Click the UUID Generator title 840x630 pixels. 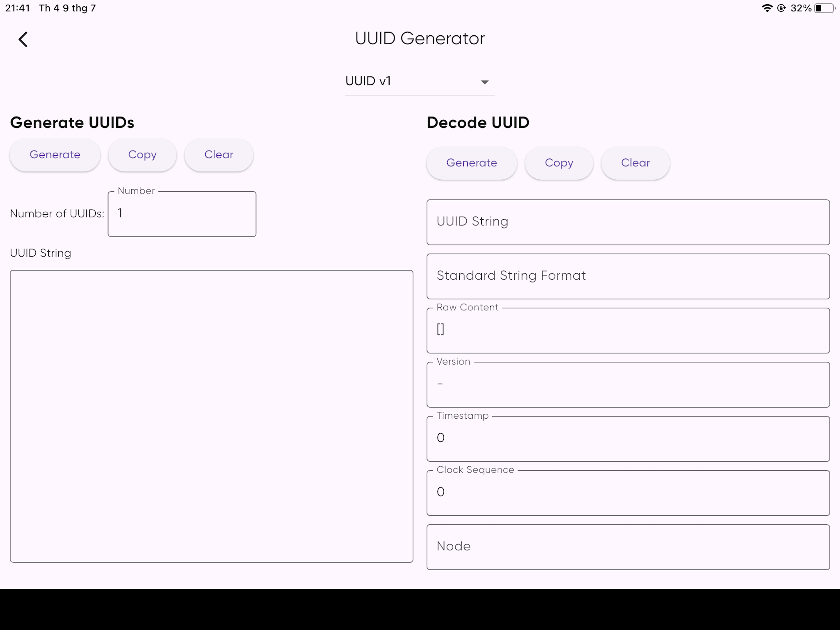coord(420,38)
